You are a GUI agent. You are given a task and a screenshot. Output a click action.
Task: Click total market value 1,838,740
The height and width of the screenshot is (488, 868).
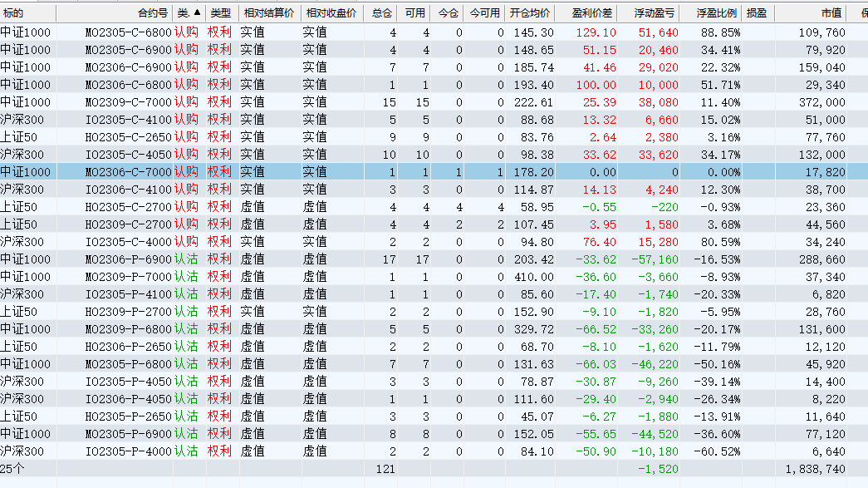coord(815,469)
